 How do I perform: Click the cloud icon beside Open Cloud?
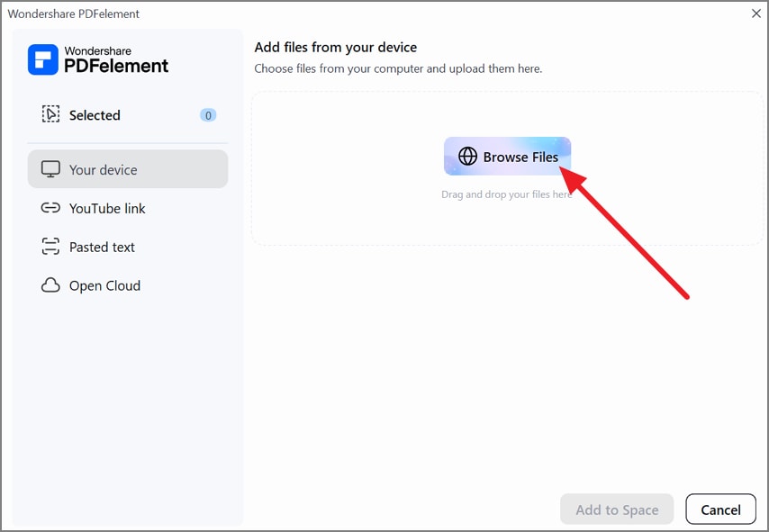coord(50,285)
